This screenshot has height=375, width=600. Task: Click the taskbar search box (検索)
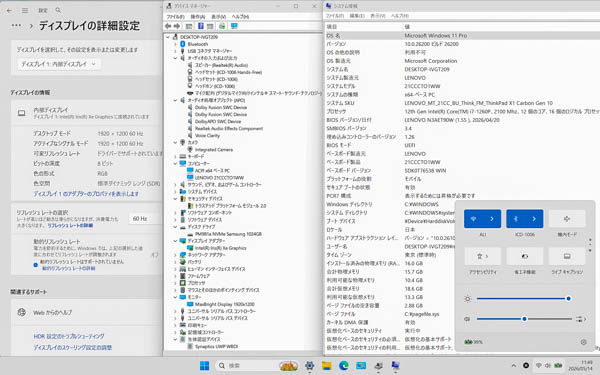click(256, 366)
